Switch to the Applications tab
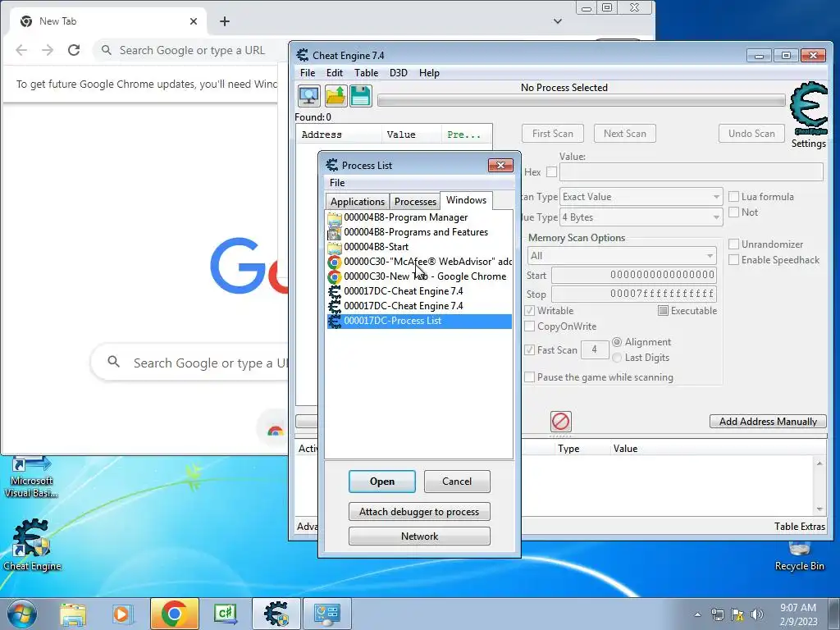Viewport: 840px width, 630px height. [x=358, y=202]
